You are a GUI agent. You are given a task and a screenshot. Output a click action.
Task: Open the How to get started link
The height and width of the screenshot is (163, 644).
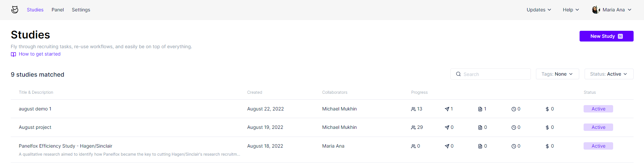[40, 54]
